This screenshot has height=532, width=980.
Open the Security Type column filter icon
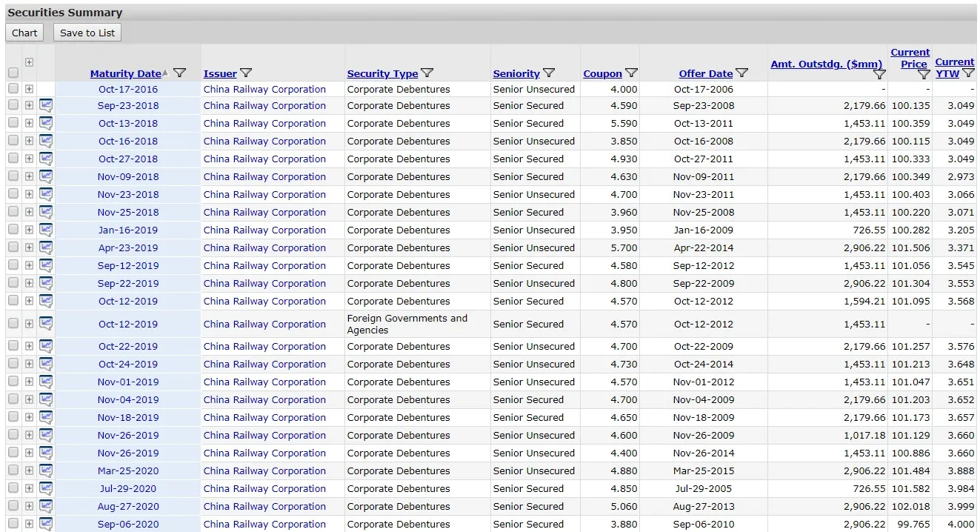point(427,73)
